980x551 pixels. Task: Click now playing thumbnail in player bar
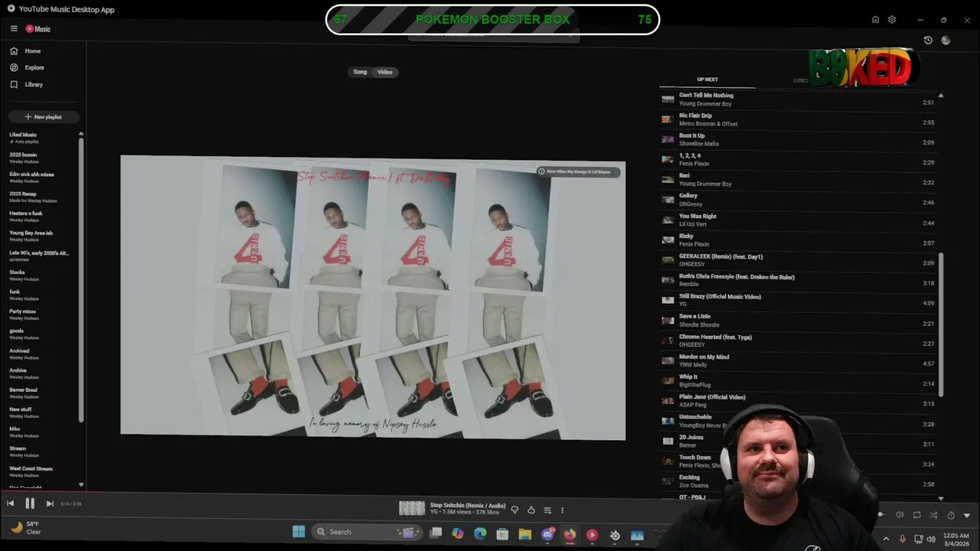point(412,508)
